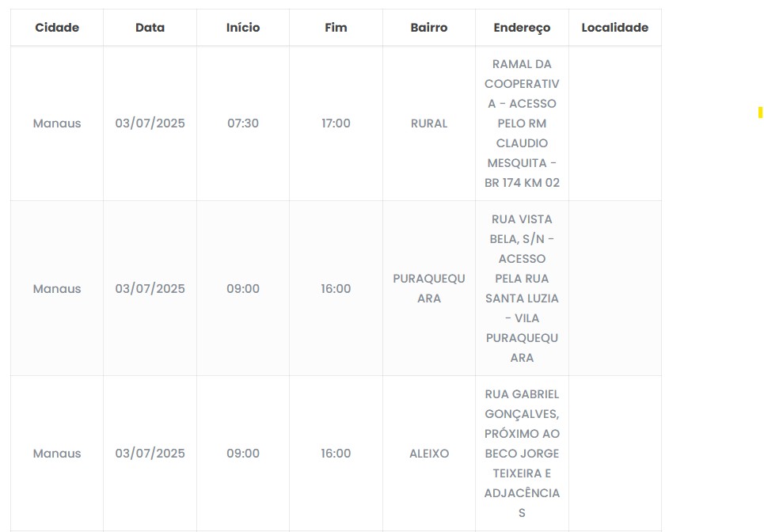Click the Endereço column header

point(522,28)
